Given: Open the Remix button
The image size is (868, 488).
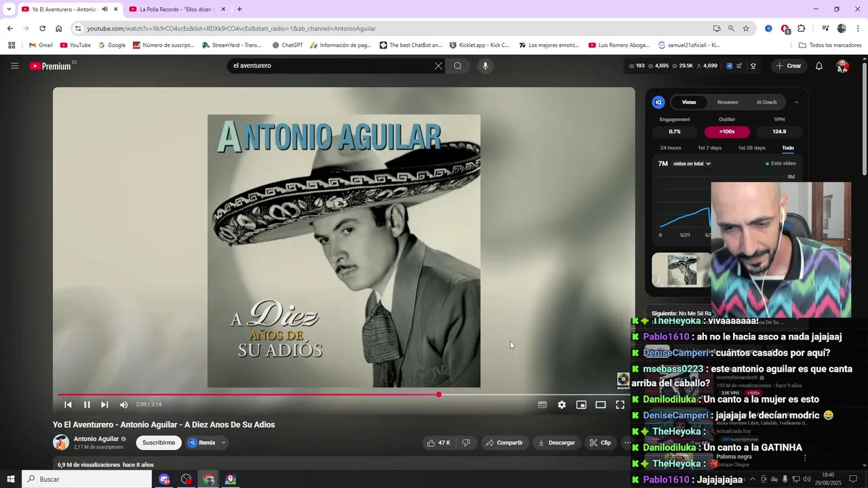Looking at the screenshot, I should pyautogui.click(x=202, y=443).
